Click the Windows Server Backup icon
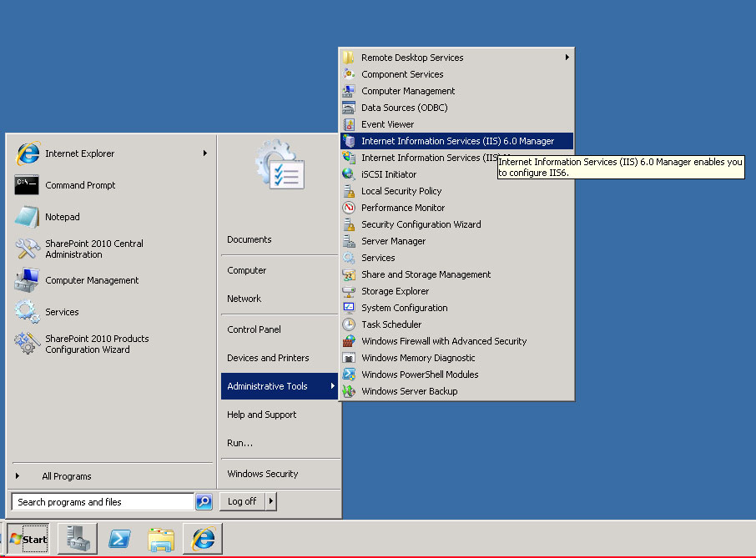The image size is (756, 558). 349,391
